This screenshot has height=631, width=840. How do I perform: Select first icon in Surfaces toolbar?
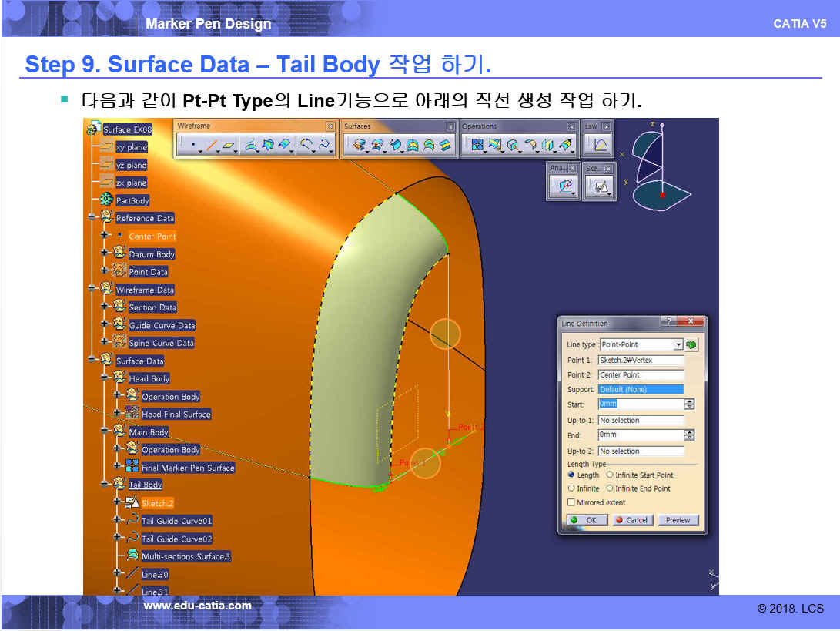[x=358, y=144]
